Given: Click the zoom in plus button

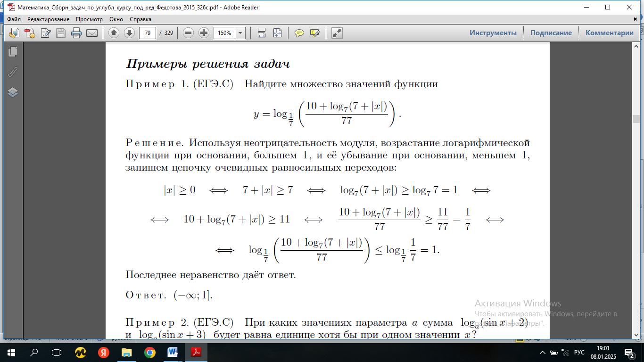Looking at the screenshot, I should pyautogui.click(x=204, y=33).
